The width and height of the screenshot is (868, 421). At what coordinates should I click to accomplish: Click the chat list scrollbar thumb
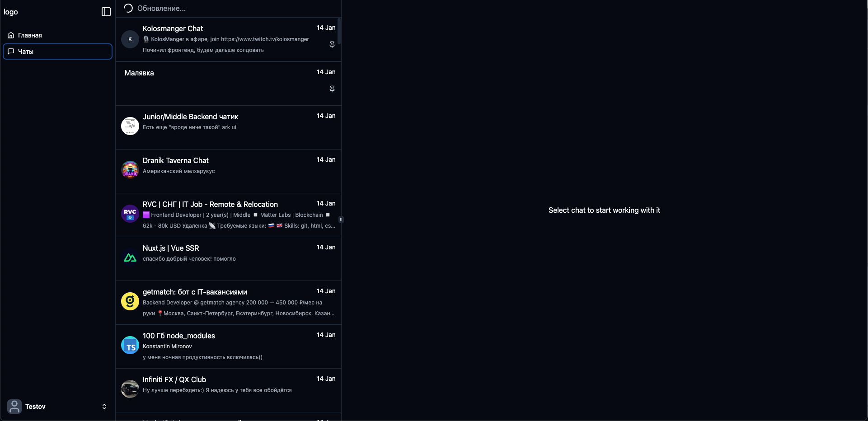pos(339,31)
